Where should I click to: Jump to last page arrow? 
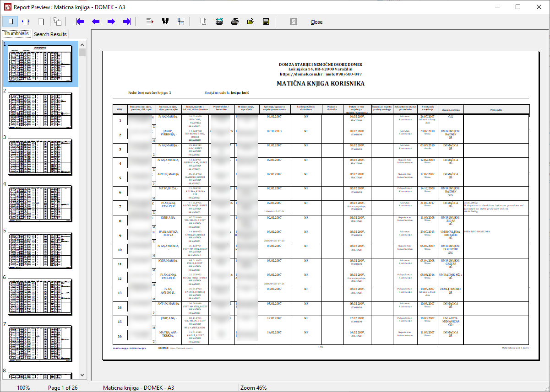(127, 21)
